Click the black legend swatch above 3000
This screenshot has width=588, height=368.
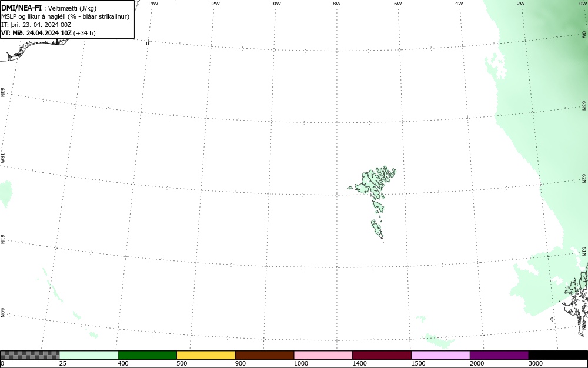point(558,355)
